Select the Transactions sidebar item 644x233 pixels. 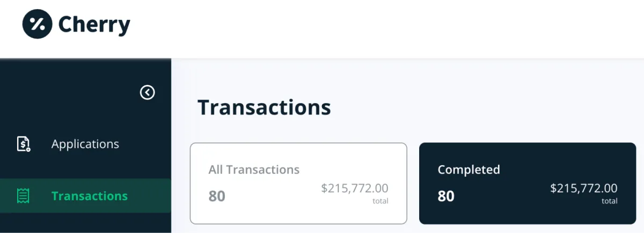click(x=86, y=196)
